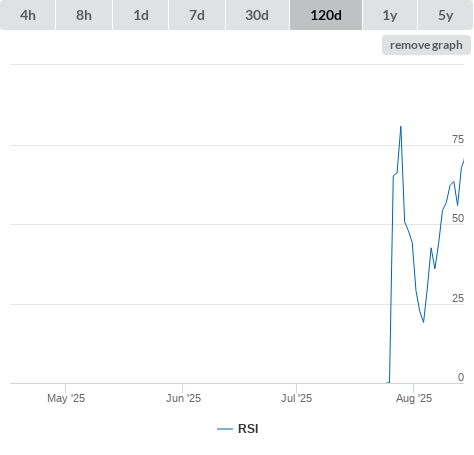The height and width of the screenshot is (455, 474).
Task: View the 5y time range
Action: [x=445, y=15]
